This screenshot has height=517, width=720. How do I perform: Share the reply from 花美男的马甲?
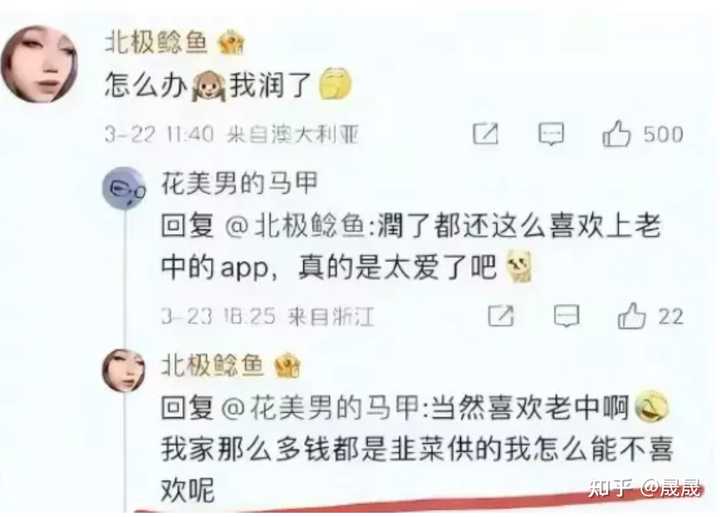tap(501, 316)
